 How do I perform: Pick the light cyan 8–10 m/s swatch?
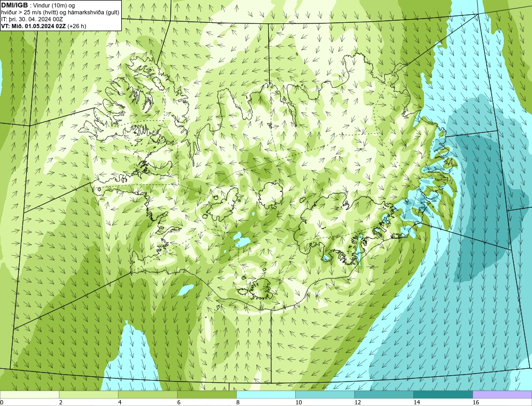click(x=265, y=394)
